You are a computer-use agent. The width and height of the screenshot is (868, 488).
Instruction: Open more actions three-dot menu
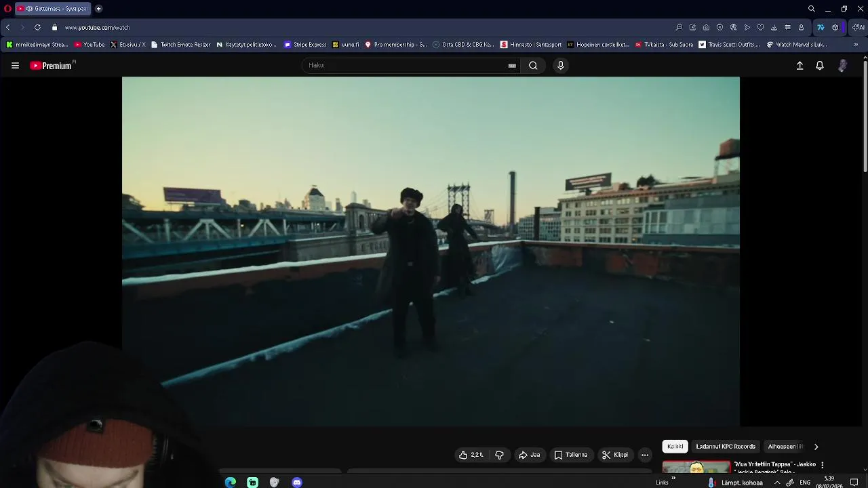(645, 455)
